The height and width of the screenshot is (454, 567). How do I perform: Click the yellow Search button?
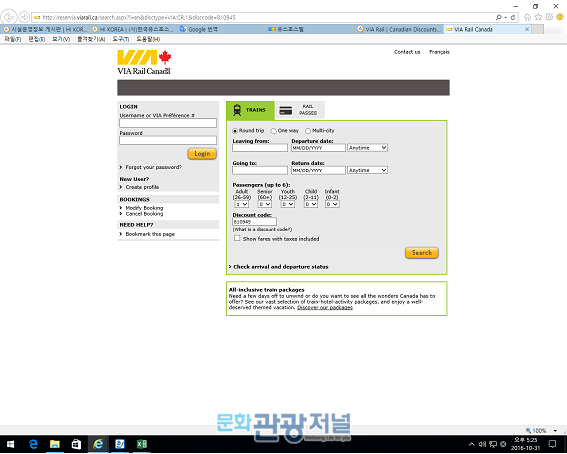tap(422, 253)
